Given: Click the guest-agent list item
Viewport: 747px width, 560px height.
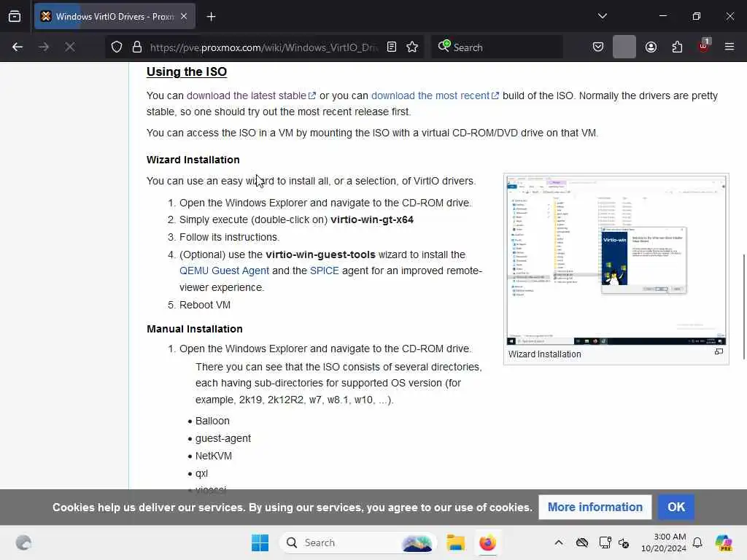Looking at the screenshot, I should [223, 438].
